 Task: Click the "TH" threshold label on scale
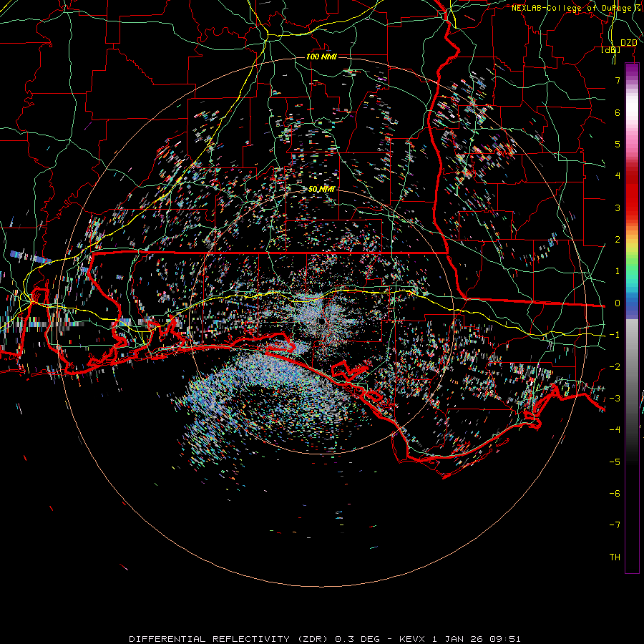pos(615,557)
